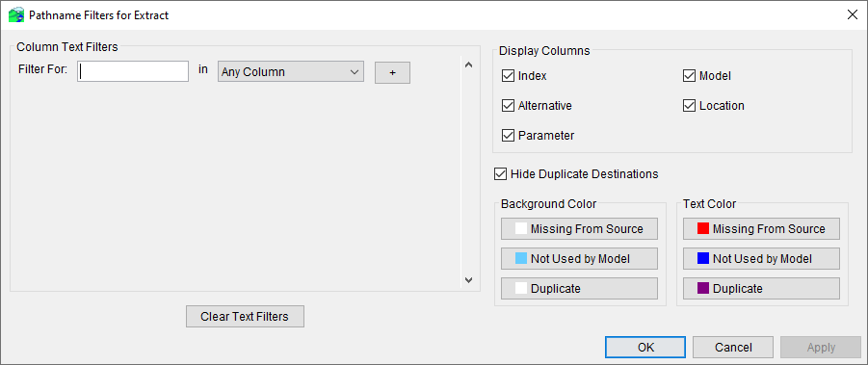This screenshot has width=868, height=365.
Task: Change text color for Duplicate
Action: click(761, 289)
